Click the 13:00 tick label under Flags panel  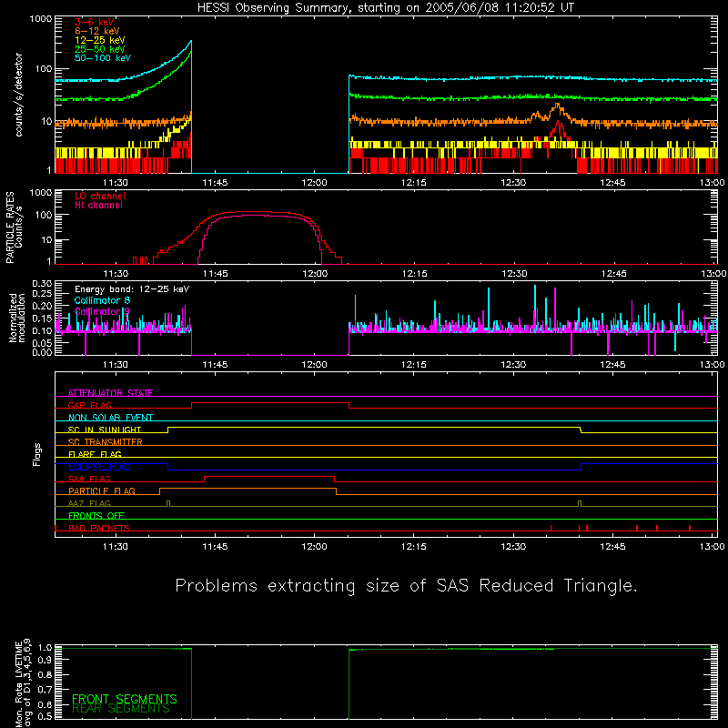pyautogui.click(x=712, y=547)
